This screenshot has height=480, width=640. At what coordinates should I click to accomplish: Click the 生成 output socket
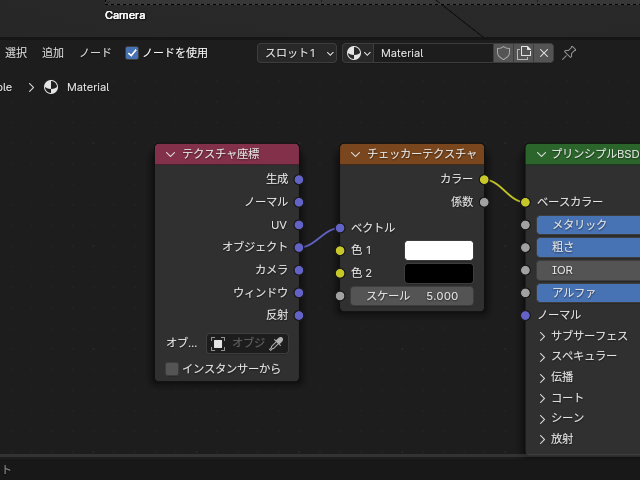299,180
